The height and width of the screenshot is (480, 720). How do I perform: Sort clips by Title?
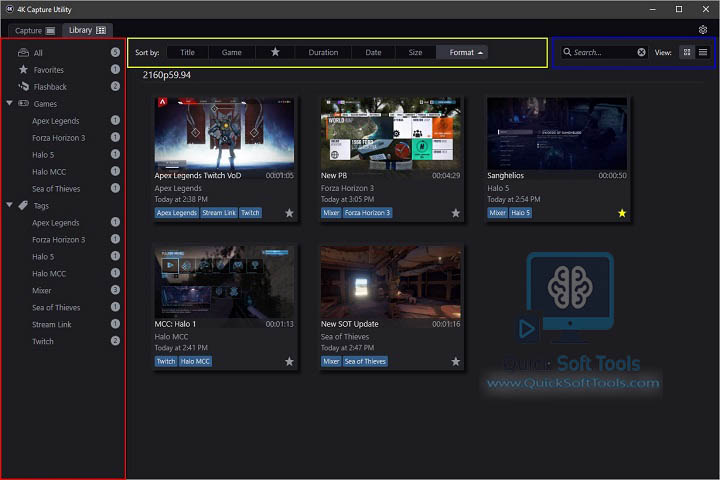click(187, 52)
